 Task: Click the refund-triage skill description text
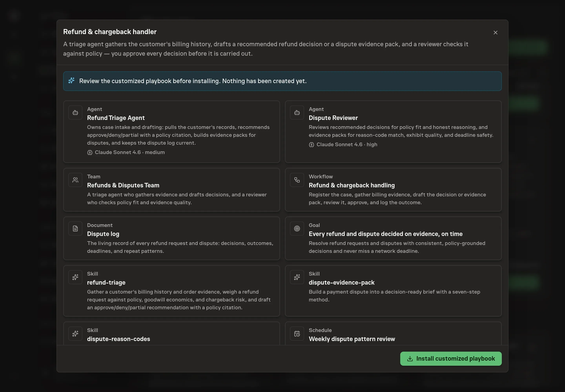179,300
